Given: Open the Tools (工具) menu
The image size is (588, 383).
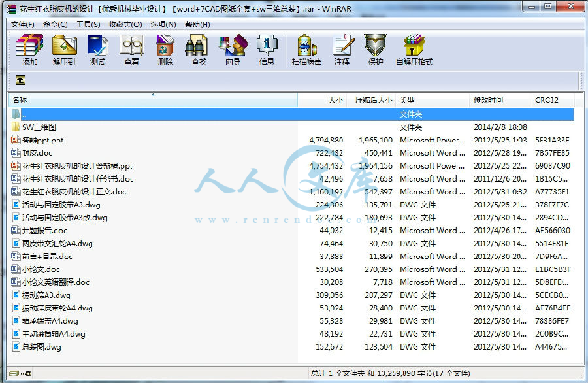Looking at the screenshot, I should (x=88, y=24).
